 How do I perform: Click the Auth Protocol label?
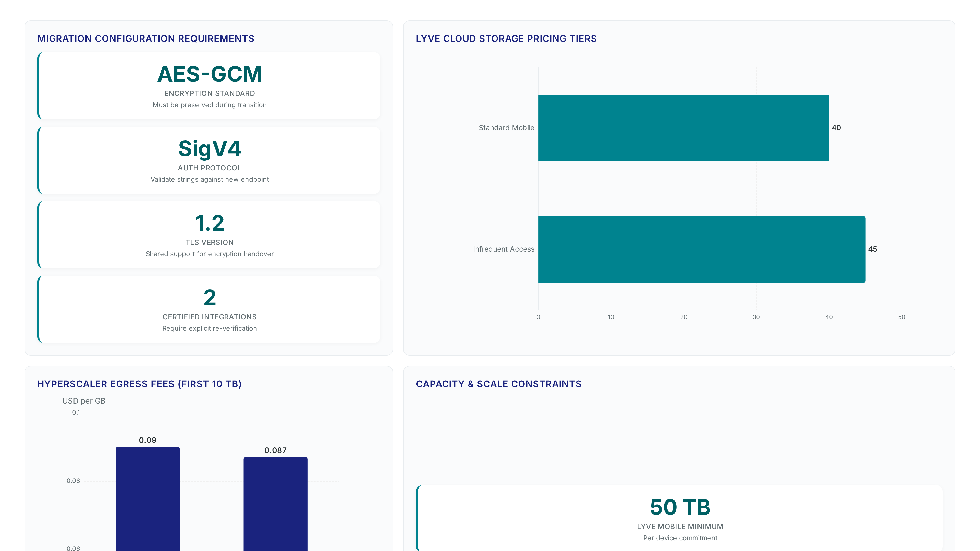point(210,168)
